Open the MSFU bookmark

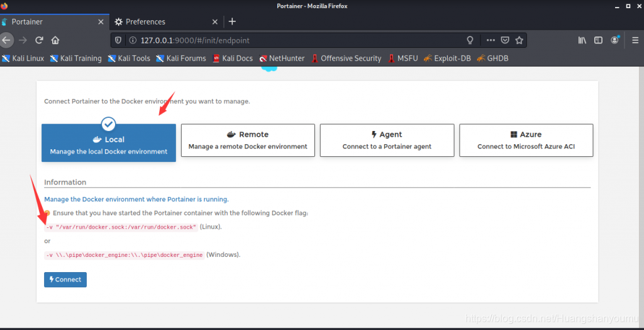402,59
